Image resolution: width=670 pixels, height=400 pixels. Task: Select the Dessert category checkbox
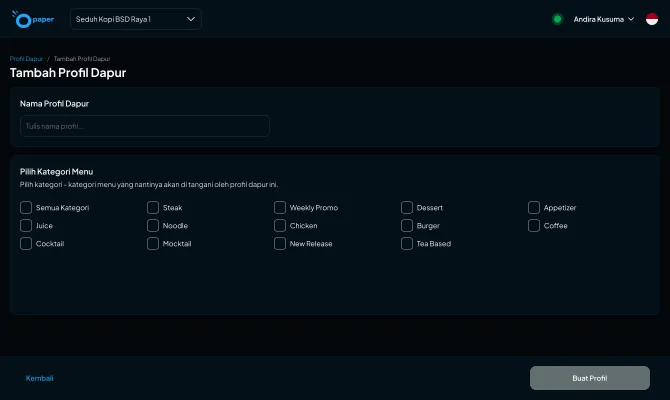(407, 208)
